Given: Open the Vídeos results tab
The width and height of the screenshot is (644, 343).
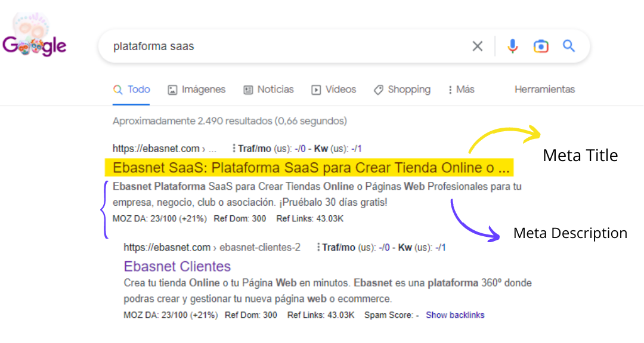Looking at the screenshot, I should pos(333,89).
